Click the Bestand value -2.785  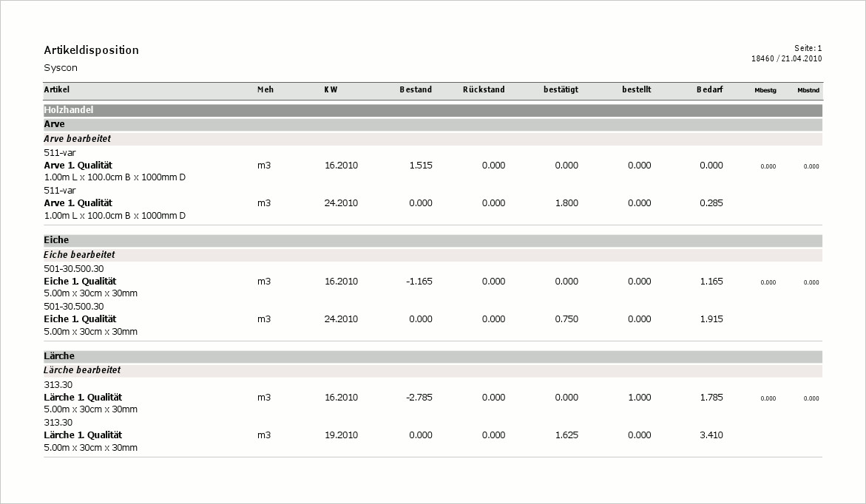(419, 398)
